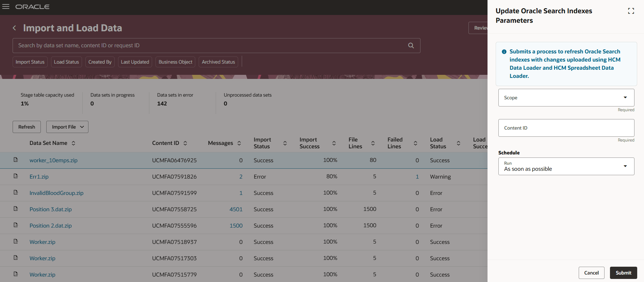Open the Err1.zip data set link
Image resolution: width=644 pixels, height=282 pixels.
click(39, 177)
